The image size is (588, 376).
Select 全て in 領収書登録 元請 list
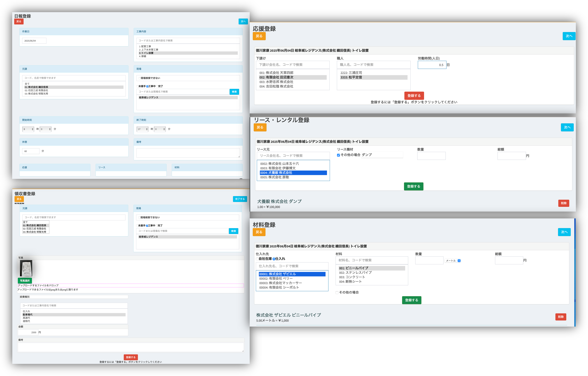point(36,222)
